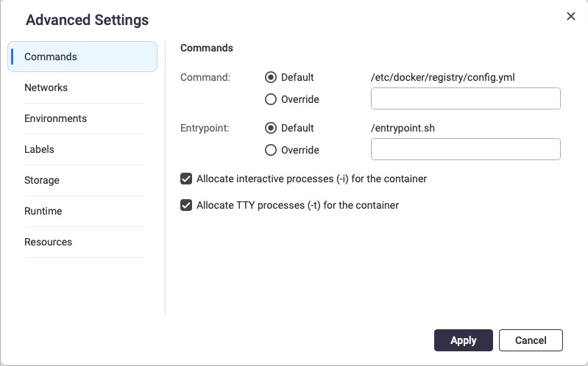The image size is (588, 366).
Task: Switch to the Environments section
Action: (x=55, y=118)
